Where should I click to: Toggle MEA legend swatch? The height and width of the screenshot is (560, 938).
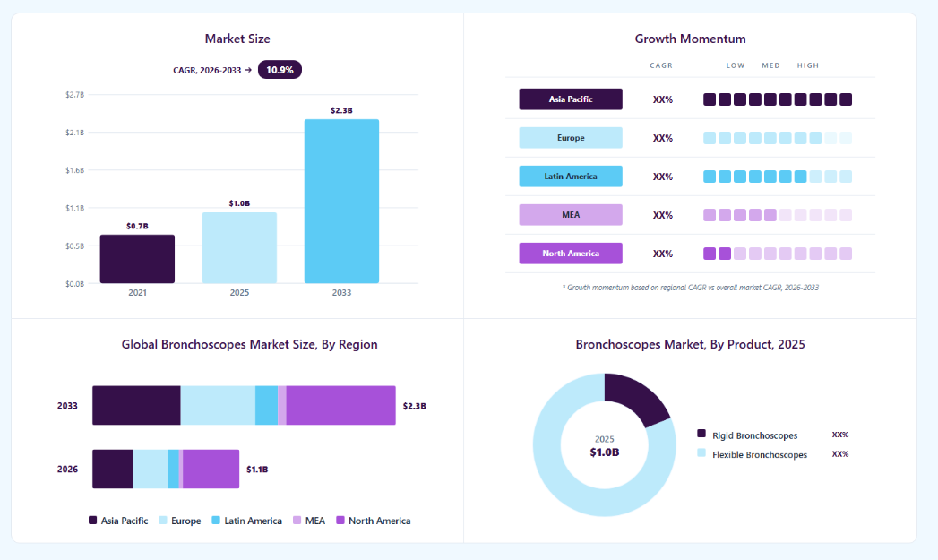[x=297, y=521]
